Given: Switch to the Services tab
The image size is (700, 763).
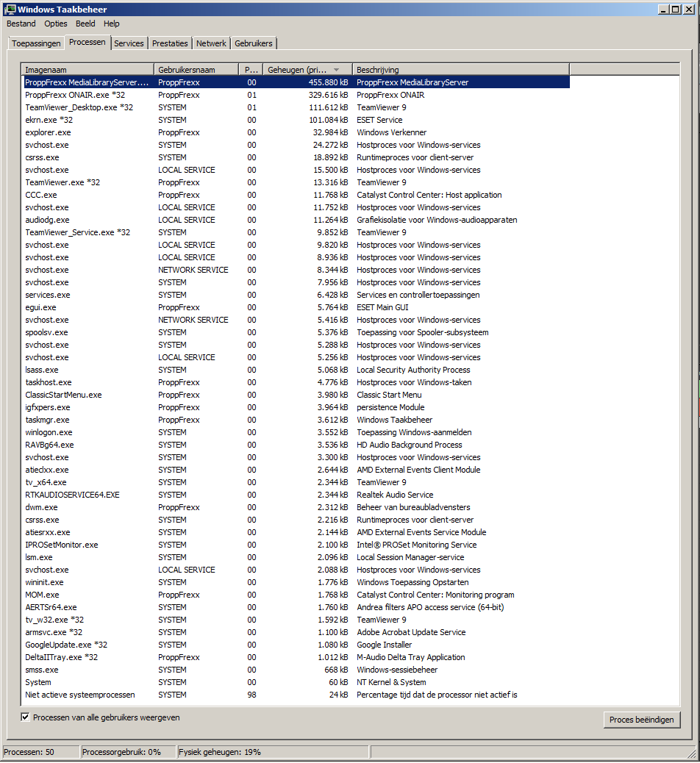Looking at the screenshot, I should click(129, 43).
